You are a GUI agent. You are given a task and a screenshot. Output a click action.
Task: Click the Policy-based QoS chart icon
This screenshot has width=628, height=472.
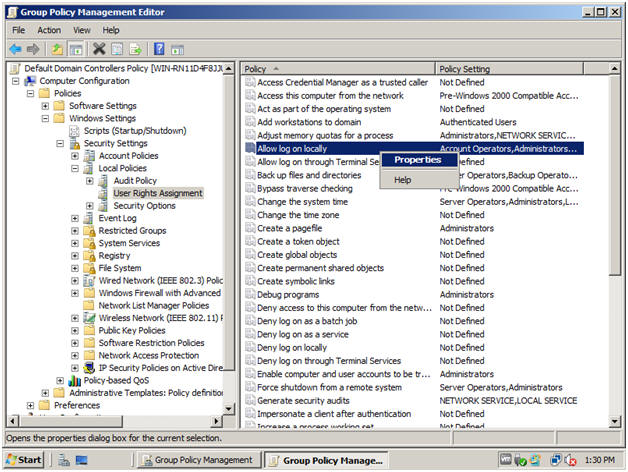point(74,380)
